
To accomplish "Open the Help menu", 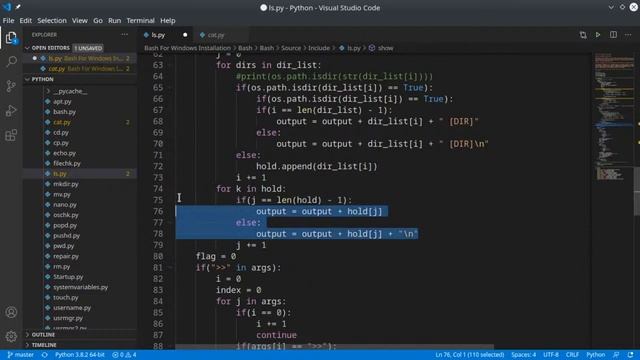I will (167, 20).
